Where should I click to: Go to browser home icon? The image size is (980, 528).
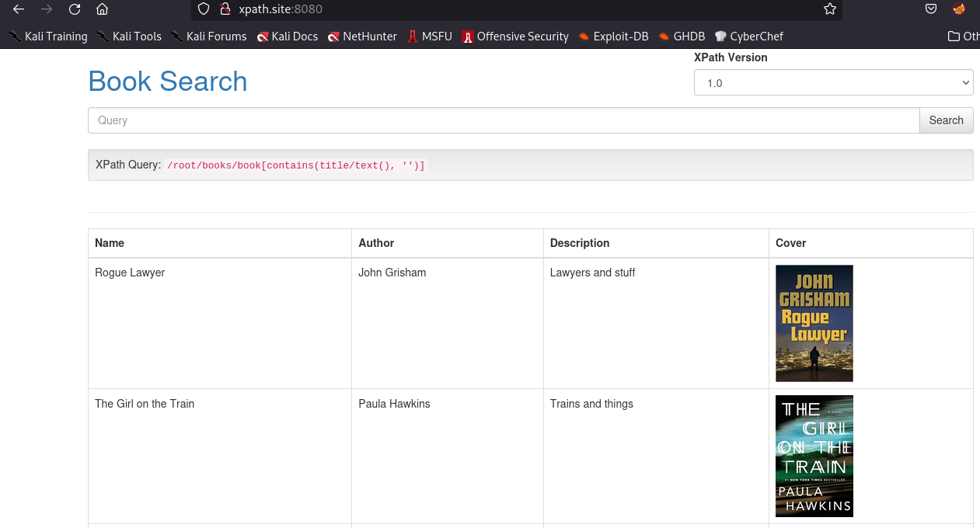pos(102,9)
